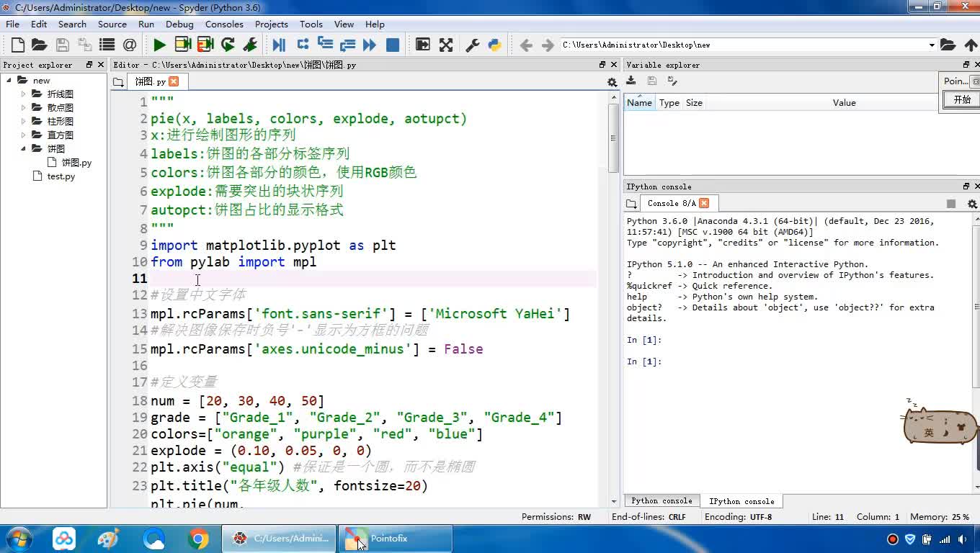Open the PYTHONPATH manager Python icon
The height and width of the screenshot is (553, 980).
point(494,45)
